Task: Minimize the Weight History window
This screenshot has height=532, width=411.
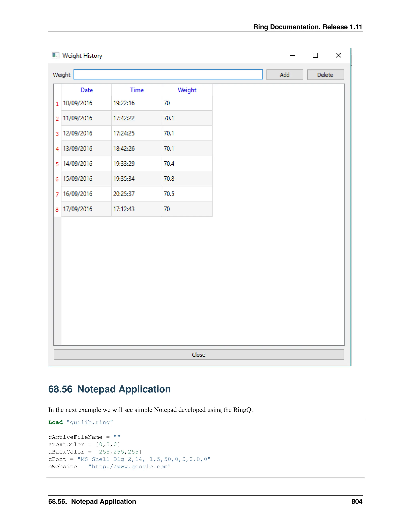Action: (x=293, y=56)
